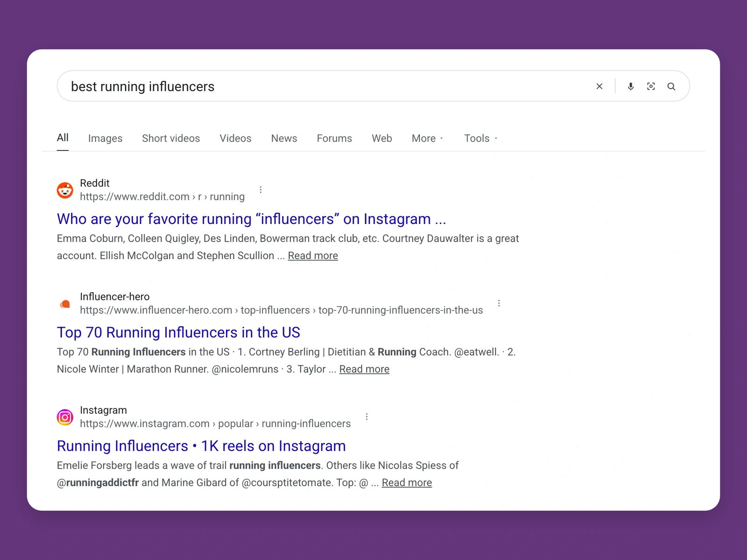Open 'Running Influencers • 1K reels on Instagram'
The height and width of the screenshot is (560, 747).
coord(201,446)
